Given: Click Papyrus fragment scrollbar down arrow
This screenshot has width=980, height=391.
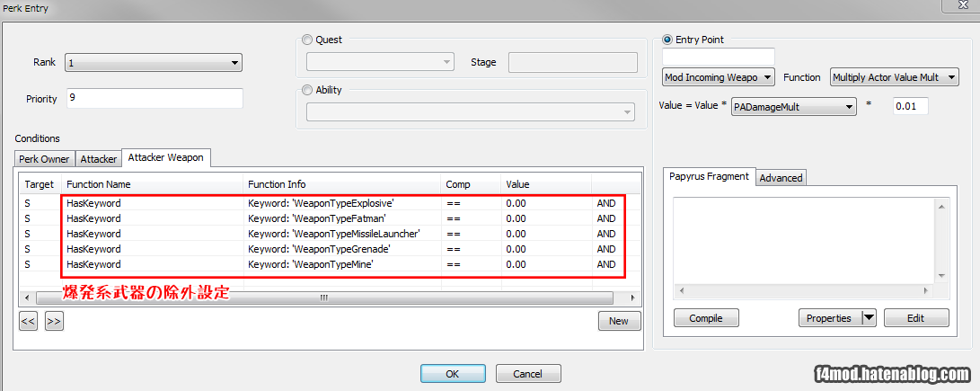Looking at the screenshot, I should [941, 275].
